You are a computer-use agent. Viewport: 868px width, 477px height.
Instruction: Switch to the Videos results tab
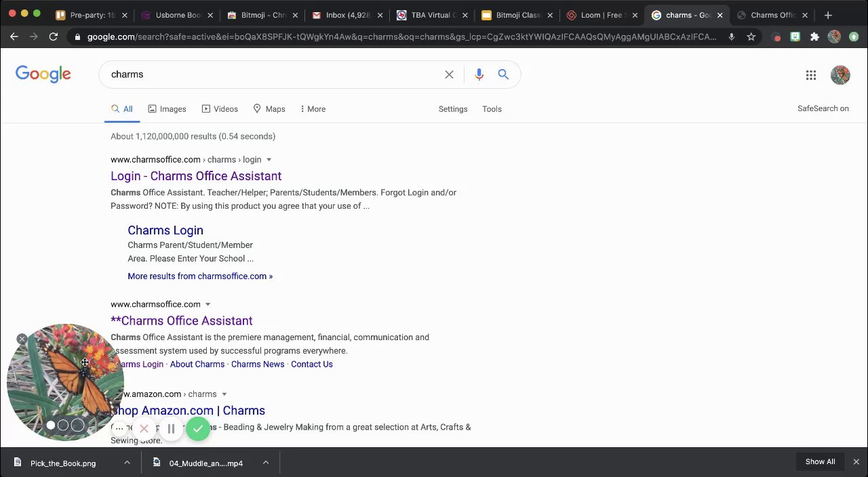[x=219, y=109]
